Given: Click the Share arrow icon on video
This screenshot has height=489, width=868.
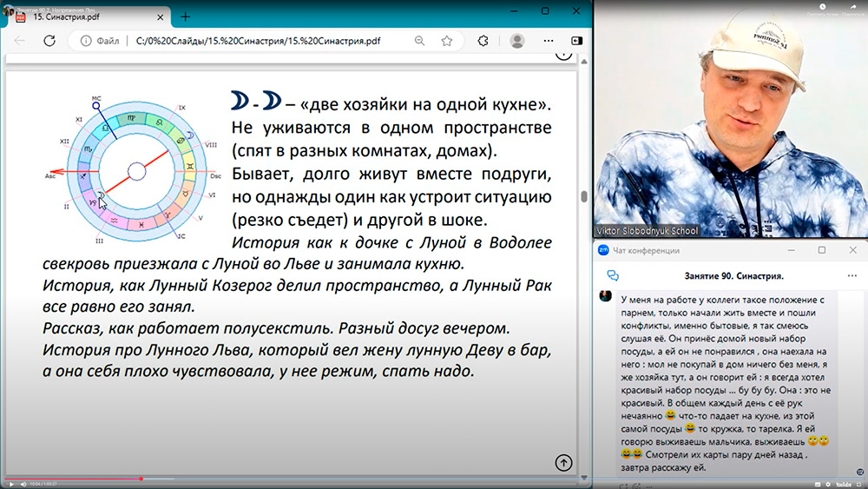Looking at the screenshot, I should click(x=853, y=7).
